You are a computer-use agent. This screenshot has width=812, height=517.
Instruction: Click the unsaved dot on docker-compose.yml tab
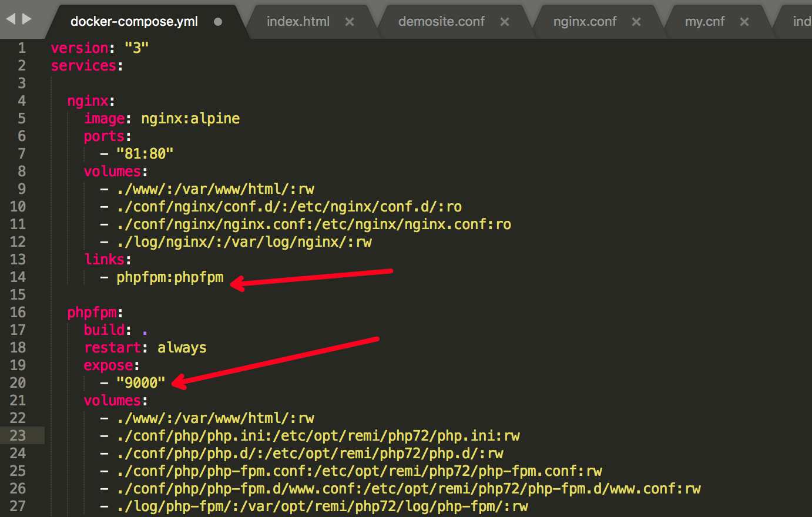click(218, 22)
